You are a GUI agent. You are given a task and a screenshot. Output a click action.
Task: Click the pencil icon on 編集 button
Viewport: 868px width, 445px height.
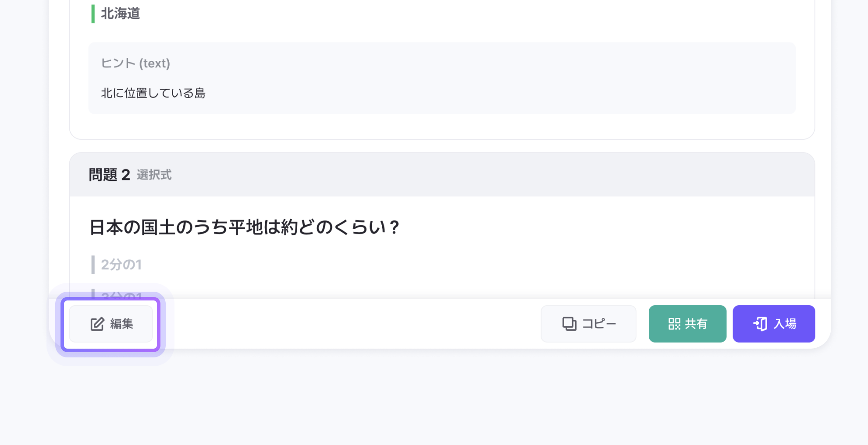(x=97, y=324)
